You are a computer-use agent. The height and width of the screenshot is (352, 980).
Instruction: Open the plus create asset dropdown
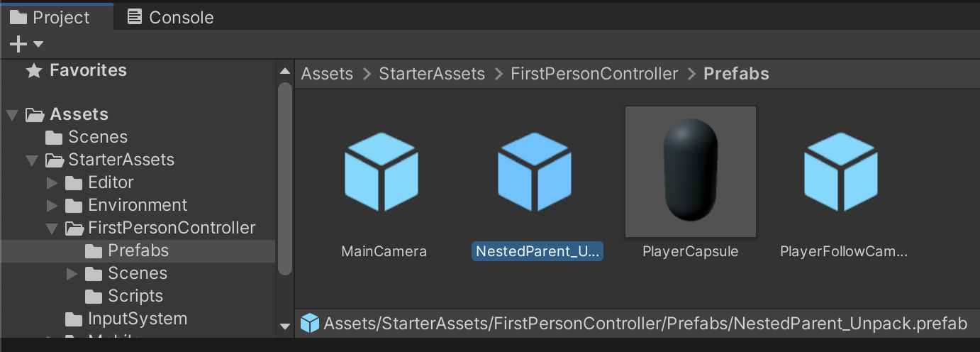point(26,45)
